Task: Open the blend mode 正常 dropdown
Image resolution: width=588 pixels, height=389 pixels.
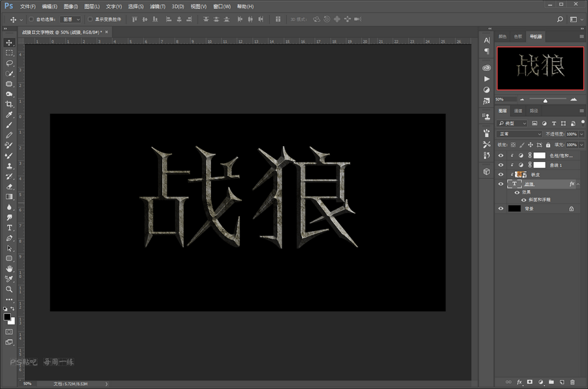Action: click(x=520, y=134)
